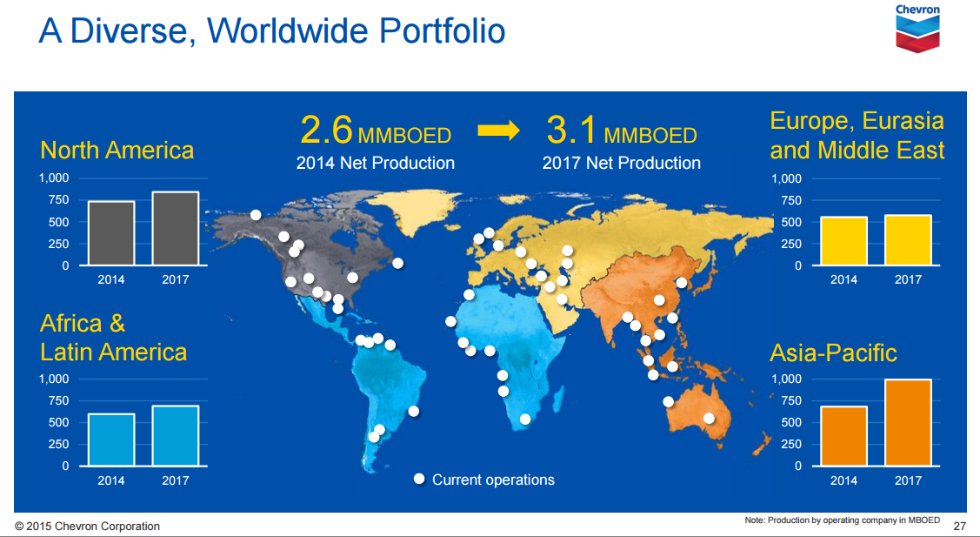Click the South Africa operations dot
Screen dimensions: 980x537
click(525, 420)
